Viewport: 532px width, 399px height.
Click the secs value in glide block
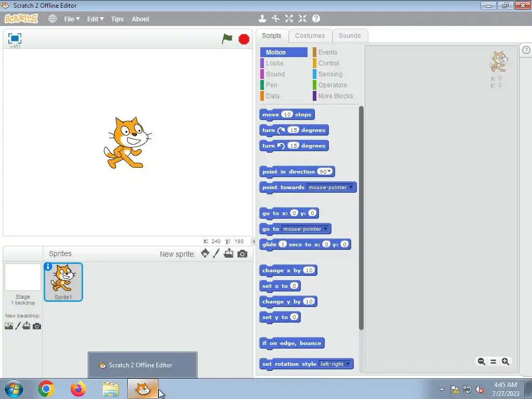(283, 244)
